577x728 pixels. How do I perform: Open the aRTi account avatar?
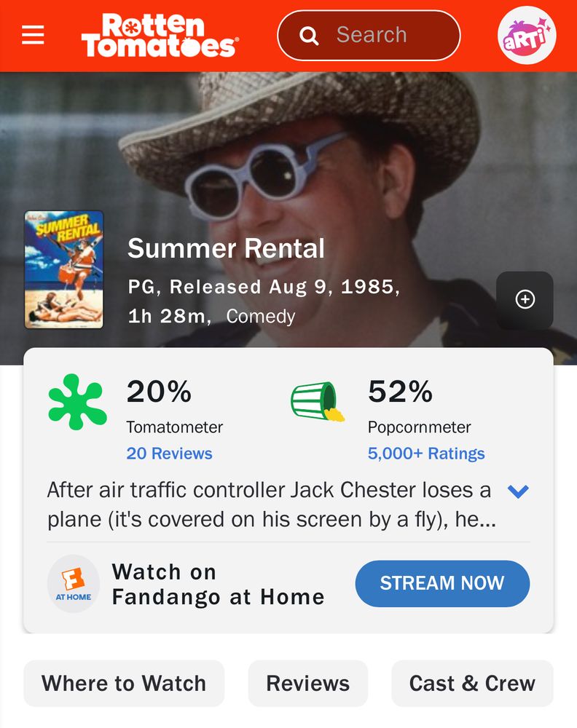click(526, 34)
